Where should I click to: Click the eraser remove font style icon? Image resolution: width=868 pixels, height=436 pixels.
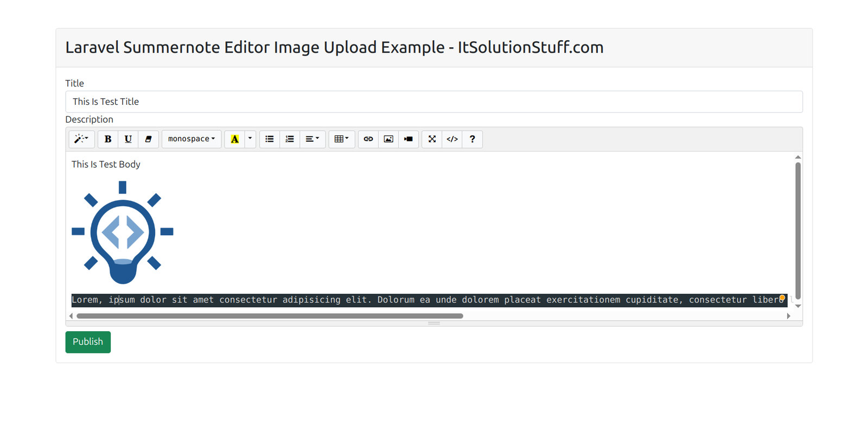point(148,139)
